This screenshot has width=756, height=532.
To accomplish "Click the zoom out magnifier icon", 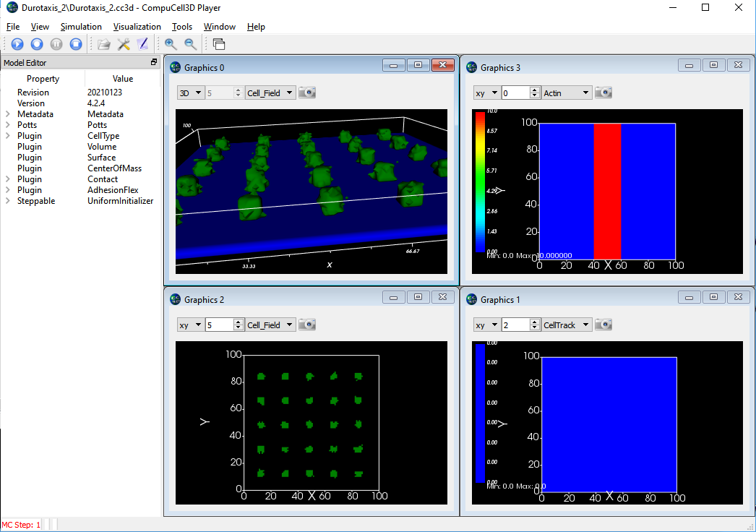I will click(x=190, y=44).
